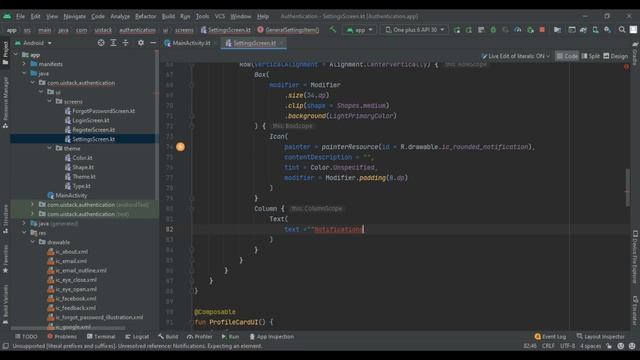This screenshot has width=640, height=360.
Task: Open the One plus 6 API 30 device dropdown
Action: (414, 30)
